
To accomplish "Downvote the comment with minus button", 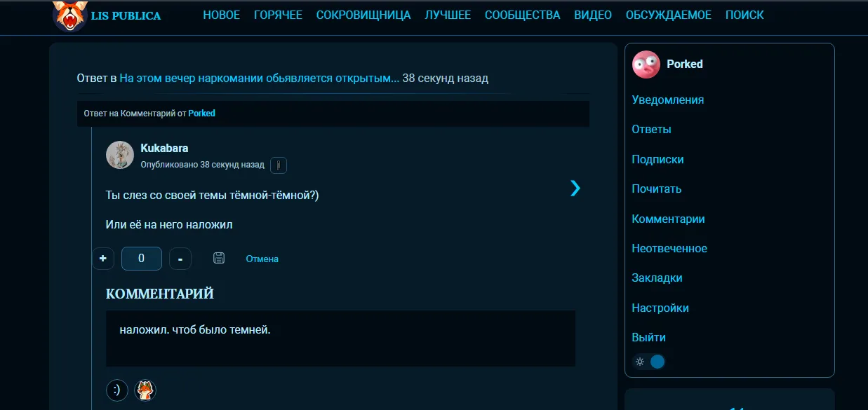I will point(180,259).
